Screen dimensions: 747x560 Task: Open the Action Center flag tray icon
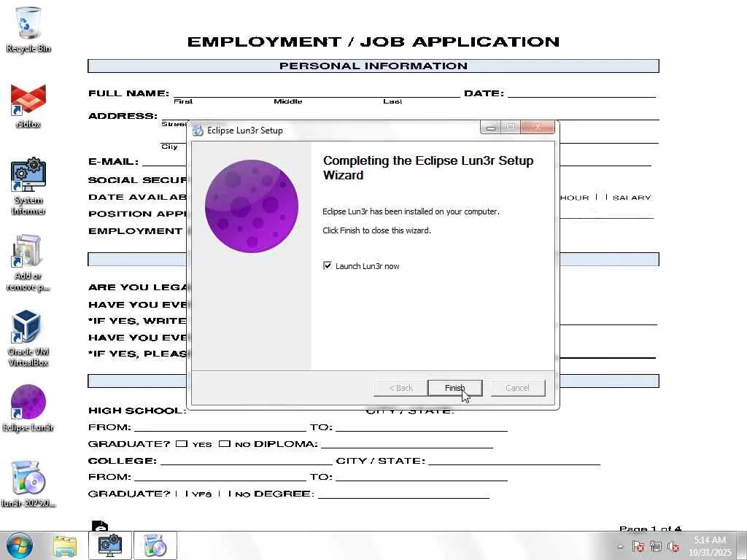point(638,547)
